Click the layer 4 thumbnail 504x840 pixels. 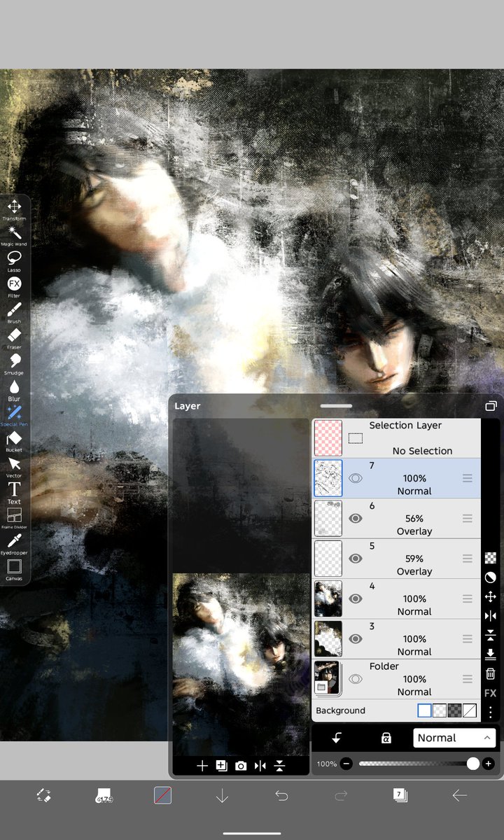click(328, 598)
